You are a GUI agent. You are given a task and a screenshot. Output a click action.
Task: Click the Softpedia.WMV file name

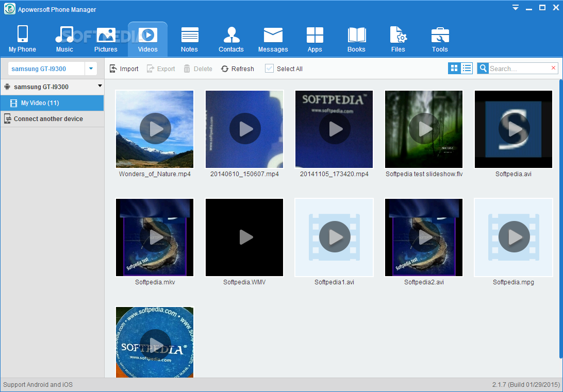click(x=244, y=282)
